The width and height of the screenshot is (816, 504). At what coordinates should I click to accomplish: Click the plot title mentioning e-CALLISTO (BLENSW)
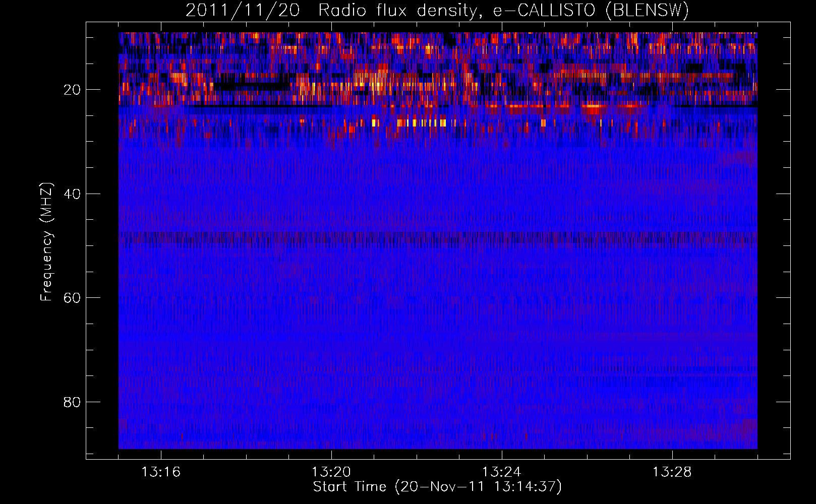[437, 10]
